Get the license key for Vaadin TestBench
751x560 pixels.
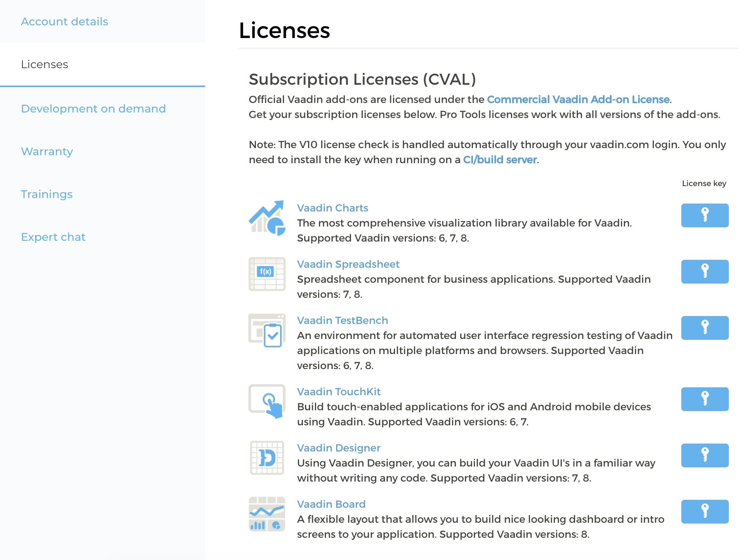pos(705,328)
